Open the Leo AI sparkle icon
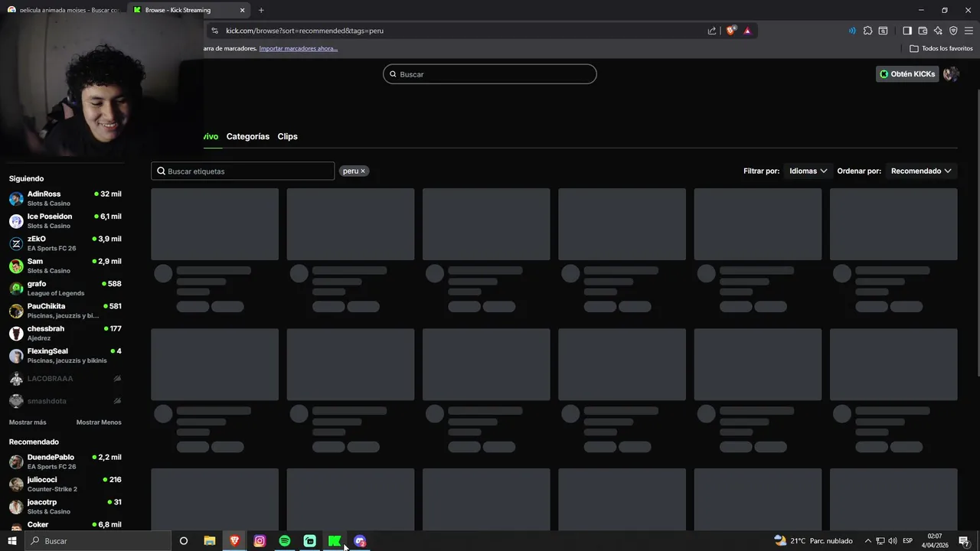Image resolution: width=980 pixels, height=551 pixels. [938, 31]
